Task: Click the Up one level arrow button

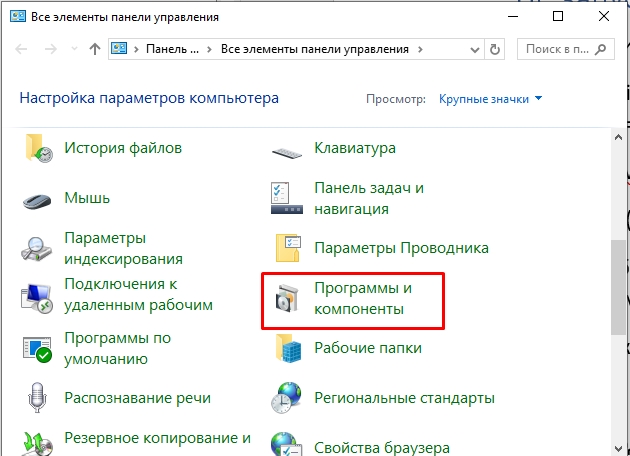Action: 94,48
